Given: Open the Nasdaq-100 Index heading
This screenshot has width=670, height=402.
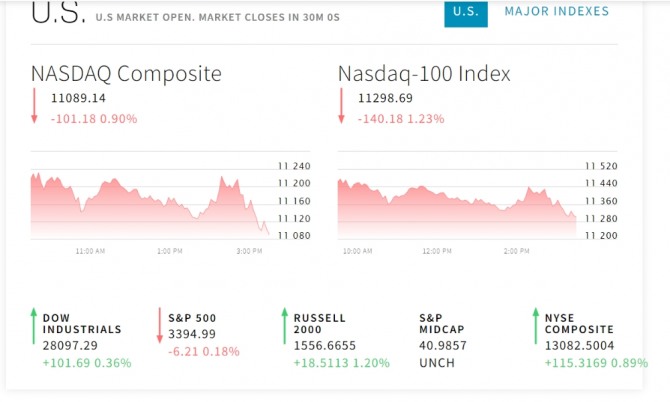Looking at the screenshot, I should click(x=424, y=74).
